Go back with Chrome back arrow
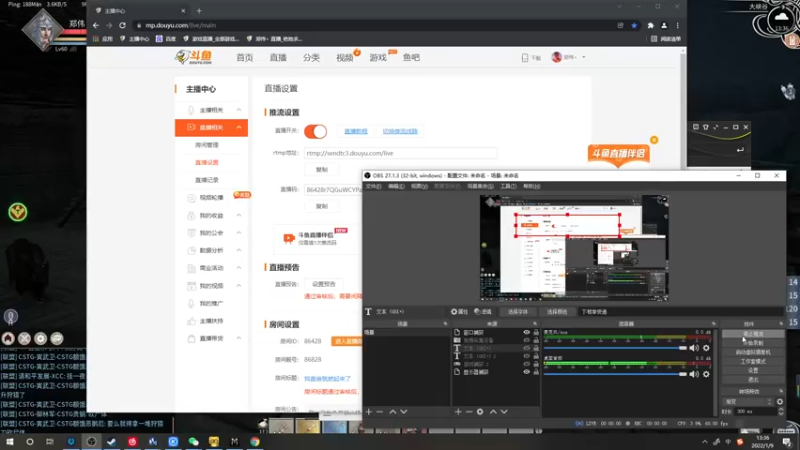 tap(96, 25)
